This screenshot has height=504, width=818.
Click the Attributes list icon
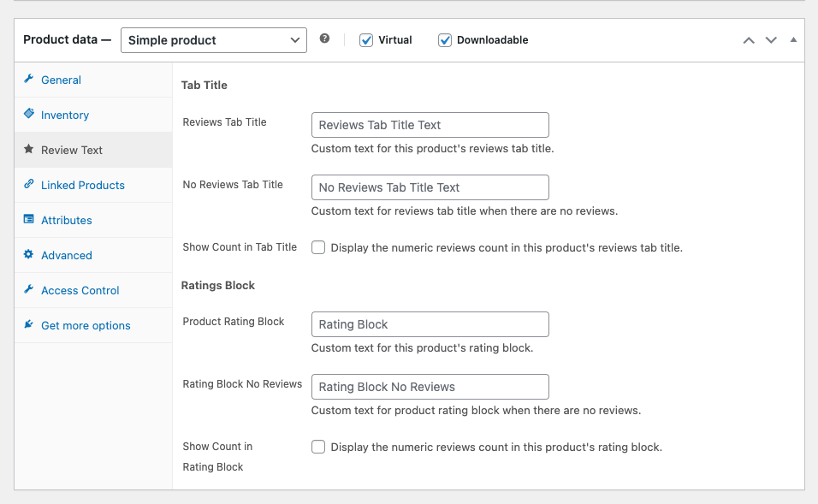[x=29, y=220]
